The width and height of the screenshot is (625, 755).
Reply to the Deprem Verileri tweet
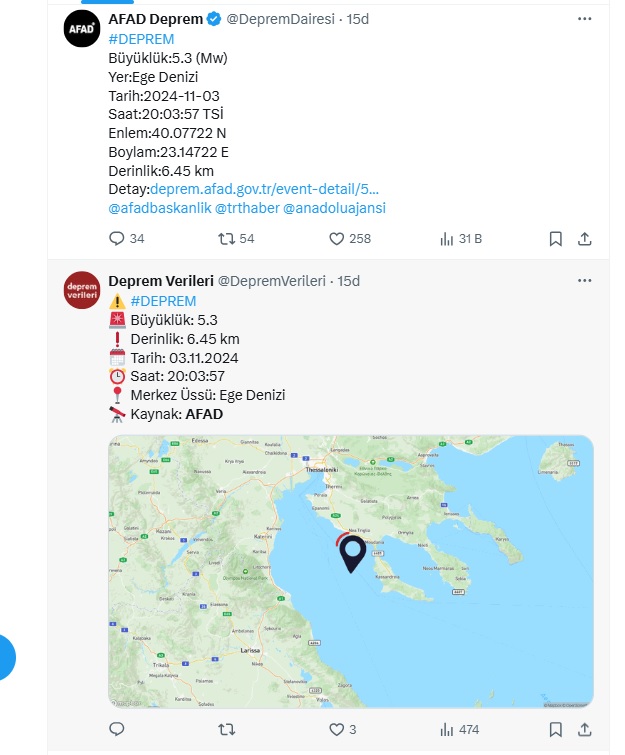pyautogui.click(x=117, y=729)
